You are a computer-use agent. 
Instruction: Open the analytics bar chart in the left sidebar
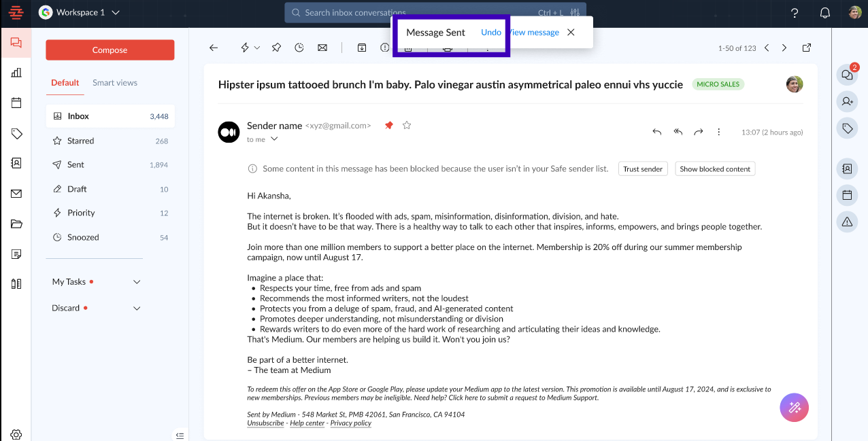pos(16,73)
